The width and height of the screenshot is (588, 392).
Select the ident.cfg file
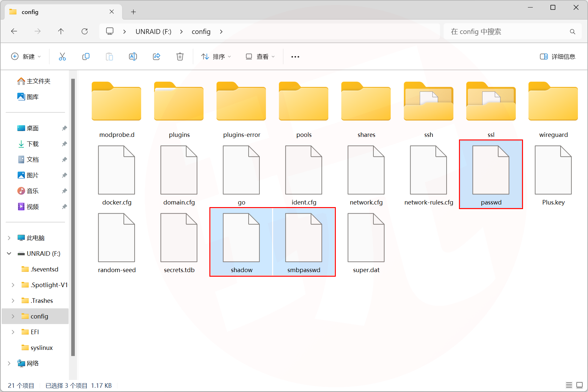[304, 175]
